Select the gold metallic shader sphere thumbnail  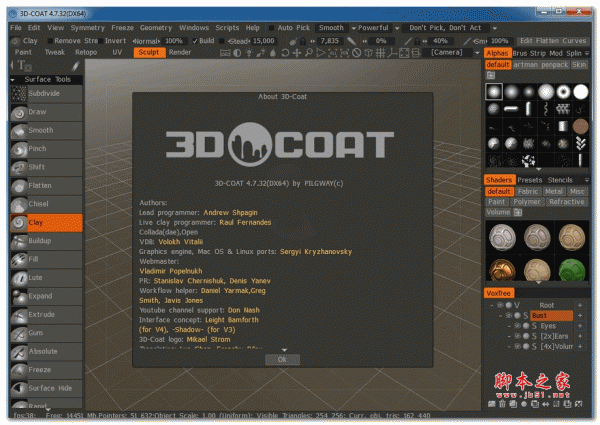pyautogui.click(x=502, y=270)
